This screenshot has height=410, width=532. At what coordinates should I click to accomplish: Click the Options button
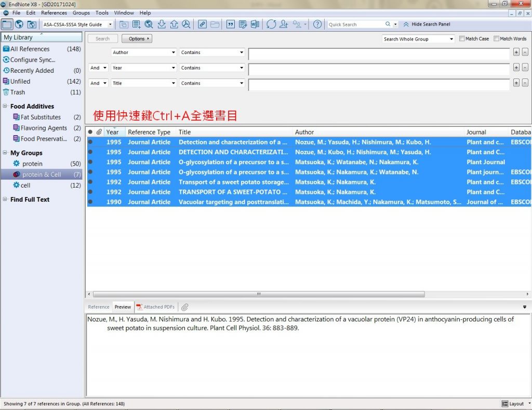137,38
